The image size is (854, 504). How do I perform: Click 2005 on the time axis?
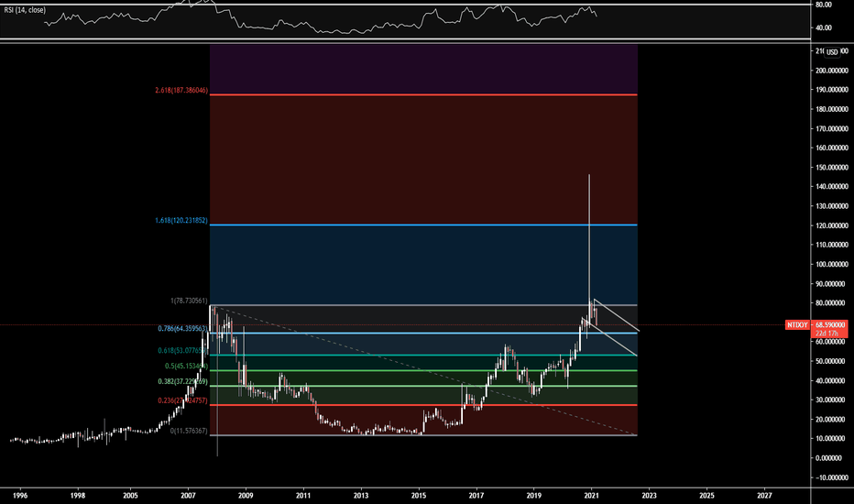coord(130,495)
